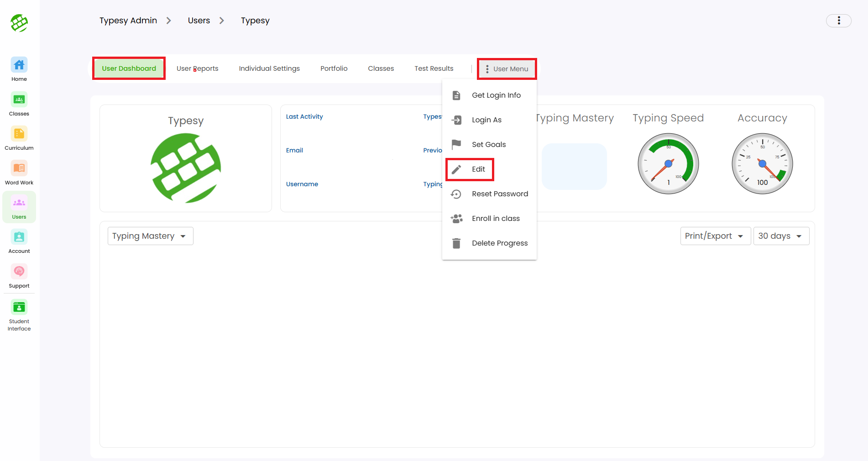Click the three-dot options button in the top right

(839, 21)
